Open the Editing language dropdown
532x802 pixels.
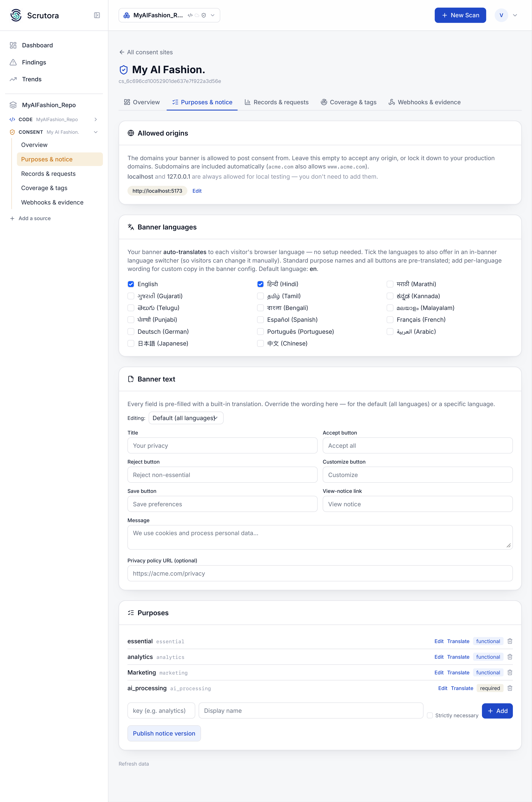tap(186, 418)
